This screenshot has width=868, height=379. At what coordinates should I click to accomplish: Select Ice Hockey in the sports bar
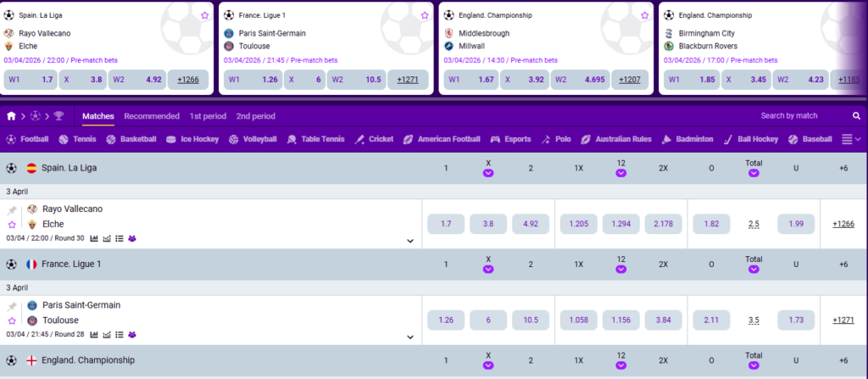coord(192,139)
